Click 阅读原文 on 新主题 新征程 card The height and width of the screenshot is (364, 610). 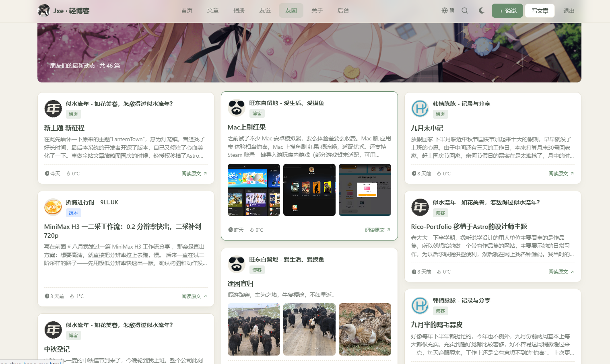194,173
